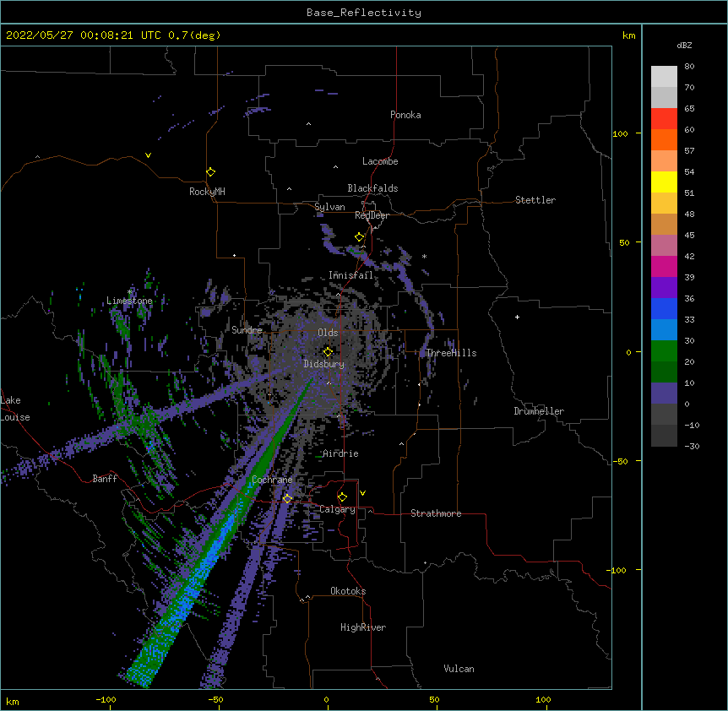Click the Didsbury town label

click(324, 364)
